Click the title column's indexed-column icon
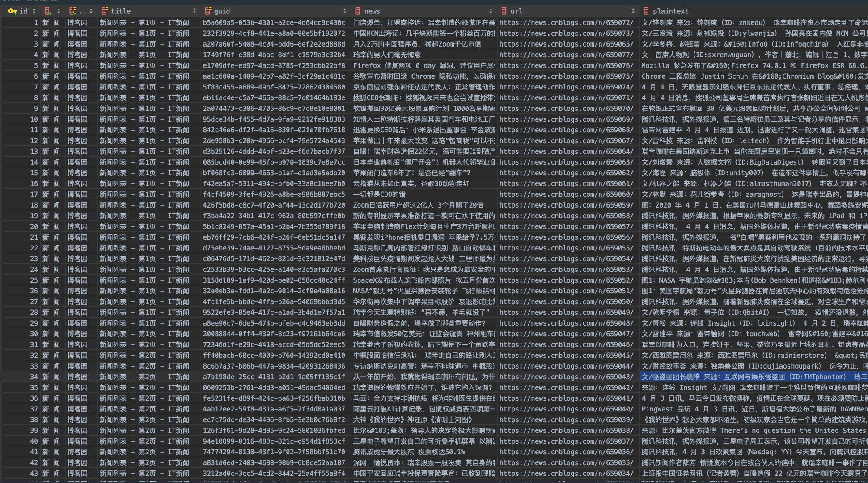This screenshot has height=483, width=868. [105, 11]
